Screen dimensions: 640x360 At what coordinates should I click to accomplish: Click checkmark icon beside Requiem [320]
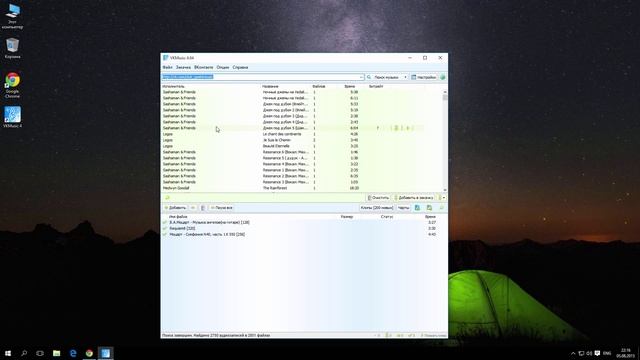coord(165,229)
